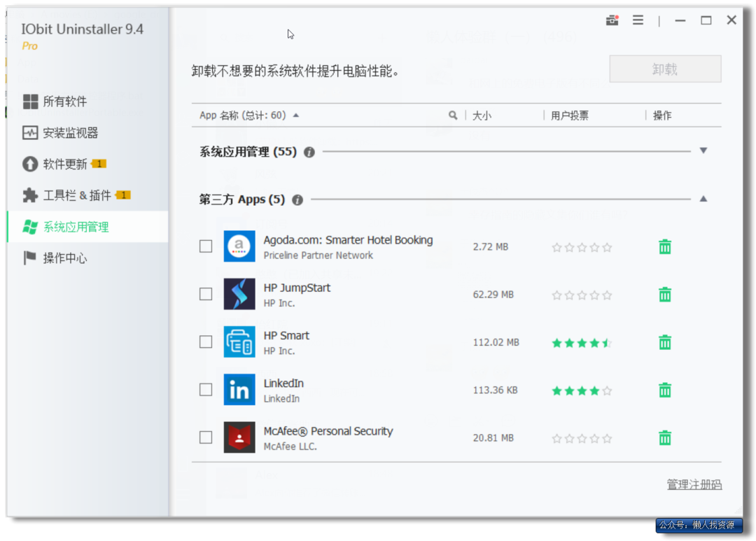Click the 62.29 MB size value
This screenshot has height=541, width=756.
point(493,295)
